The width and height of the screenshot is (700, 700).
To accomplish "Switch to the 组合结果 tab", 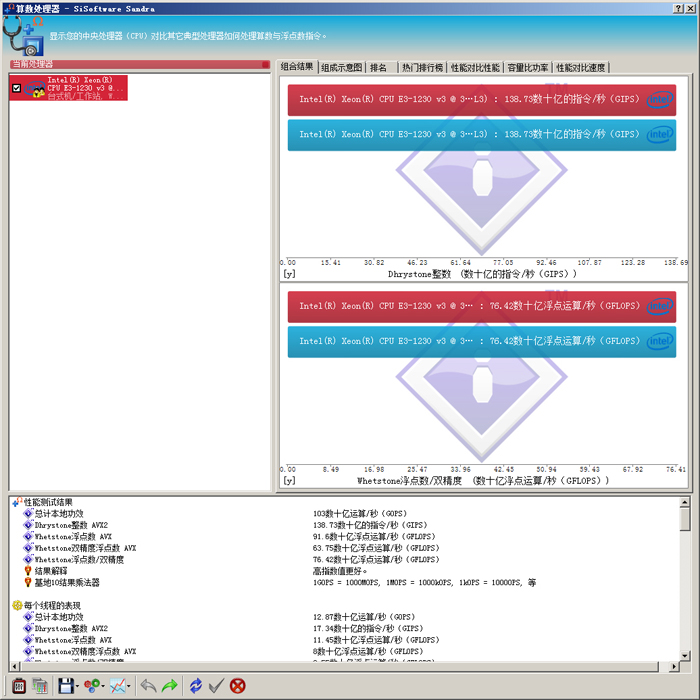I will [x=297, y=67].
